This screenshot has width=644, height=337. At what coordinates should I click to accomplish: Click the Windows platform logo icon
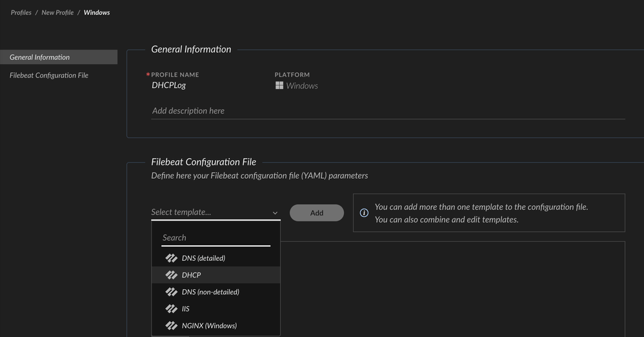pos(279,85)
